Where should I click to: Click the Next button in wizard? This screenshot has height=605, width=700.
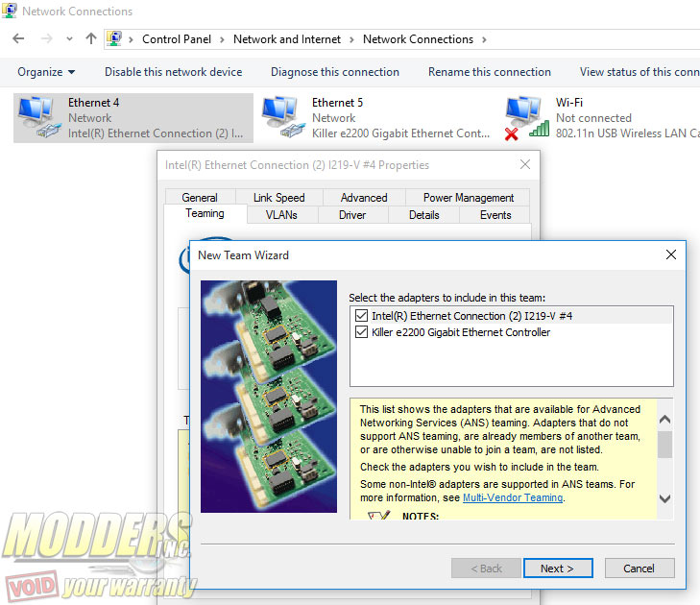coord(558,568)
